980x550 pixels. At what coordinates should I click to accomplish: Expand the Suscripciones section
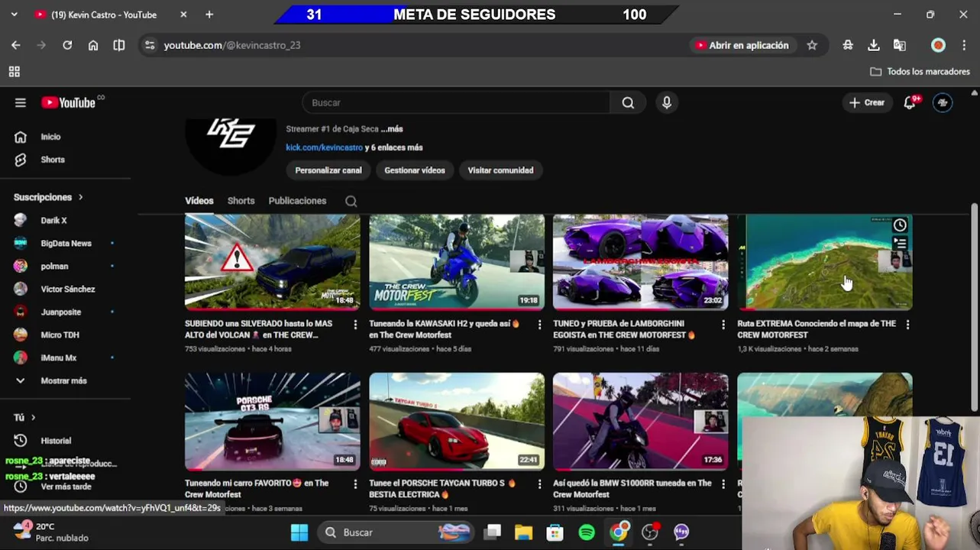48,197
